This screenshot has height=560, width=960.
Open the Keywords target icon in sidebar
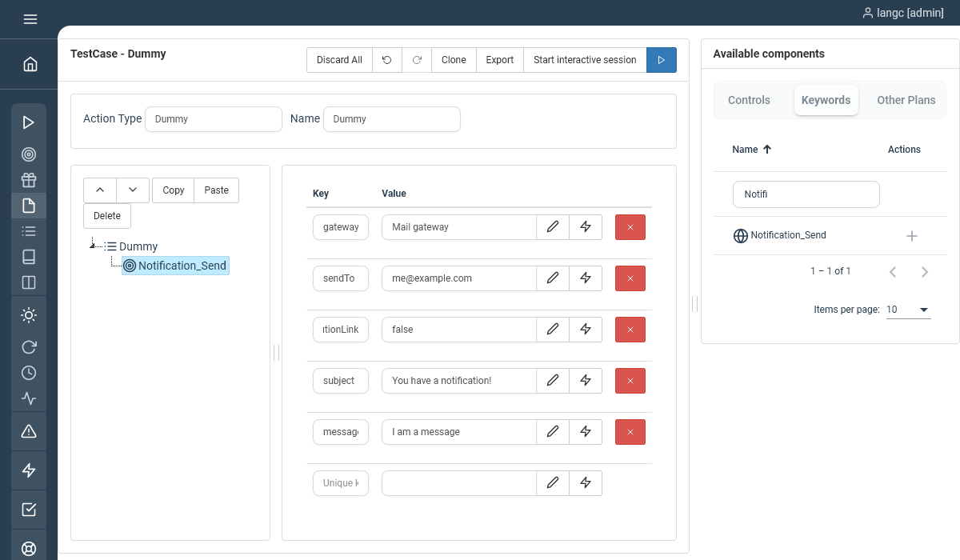tap(29, 154)
